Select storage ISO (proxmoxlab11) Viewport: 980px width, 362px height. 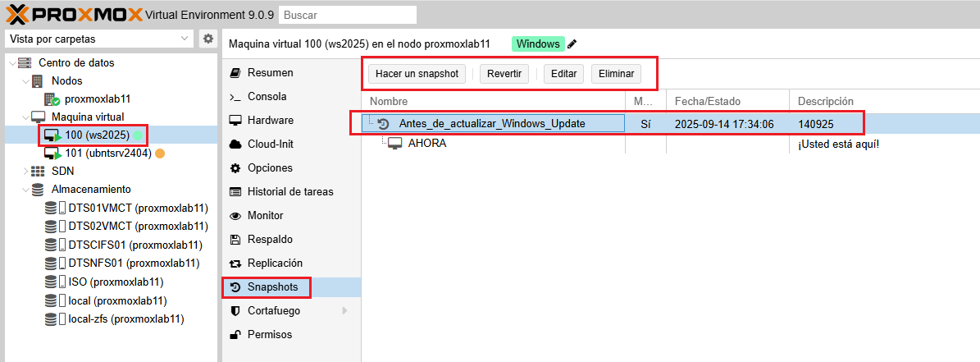point(116,282)
